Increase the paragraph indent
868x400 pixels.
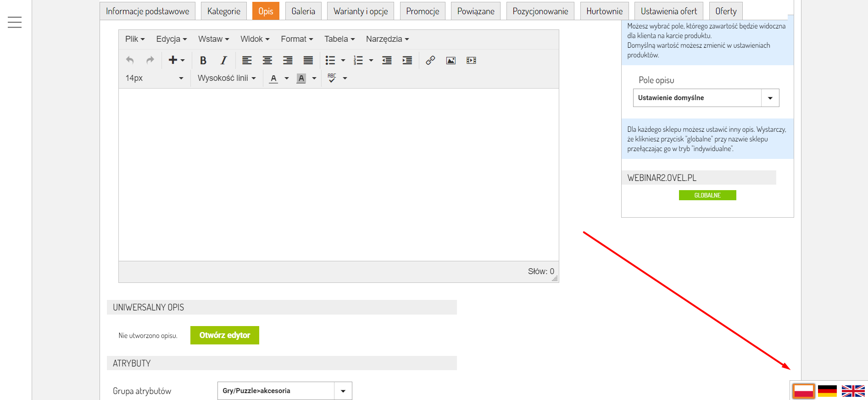(407, 60)
